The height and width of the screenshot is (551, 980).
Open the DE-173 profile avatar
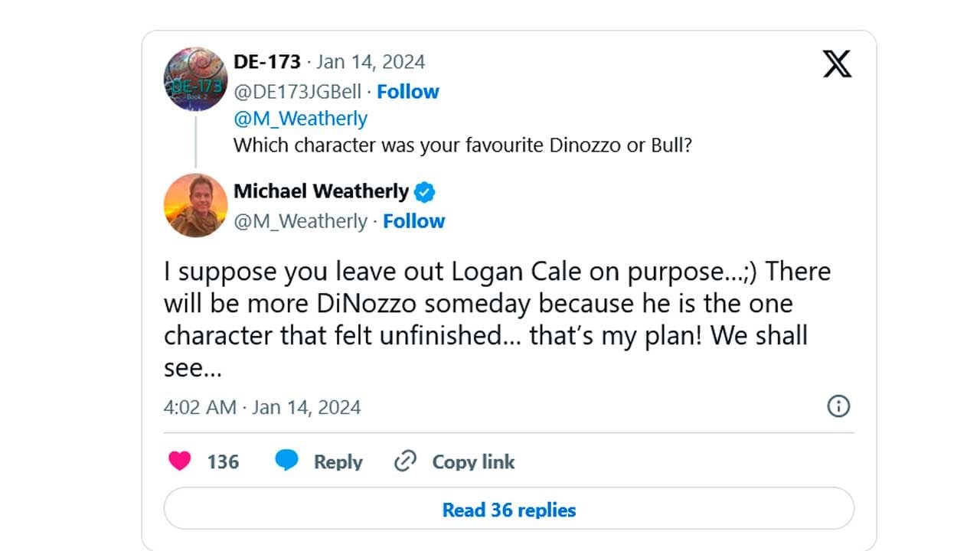pos(196,79)
